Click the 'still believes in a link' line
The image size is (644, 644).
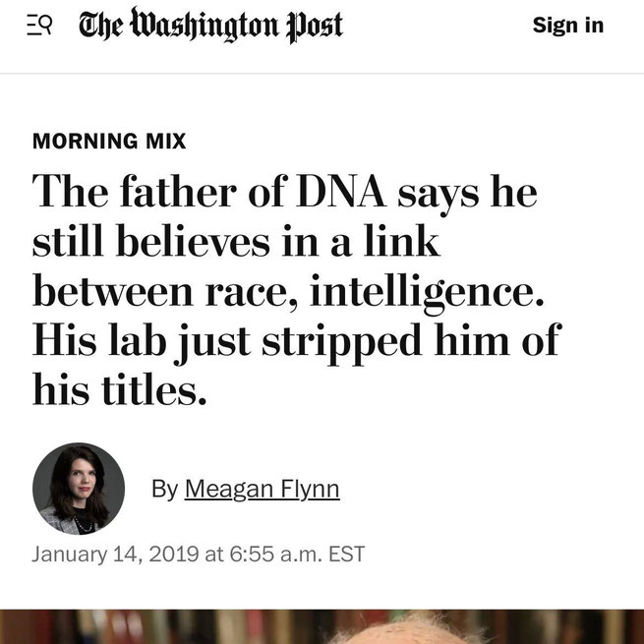[236, 241]
